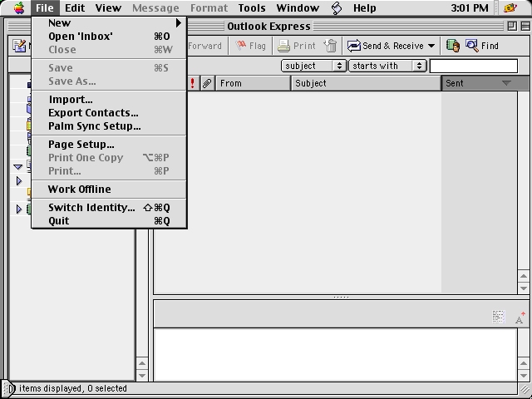Select Palm Sync Setup... menu item
The height and width of the screenshot is (399, 532).
109,126
